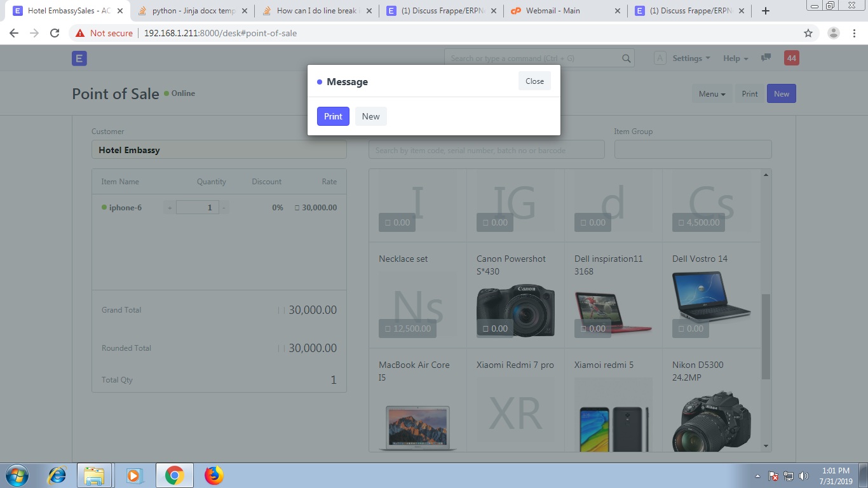Click the Total Qty value 1
The width and height of the screenshot is (868, 488).
coord(334,380)
